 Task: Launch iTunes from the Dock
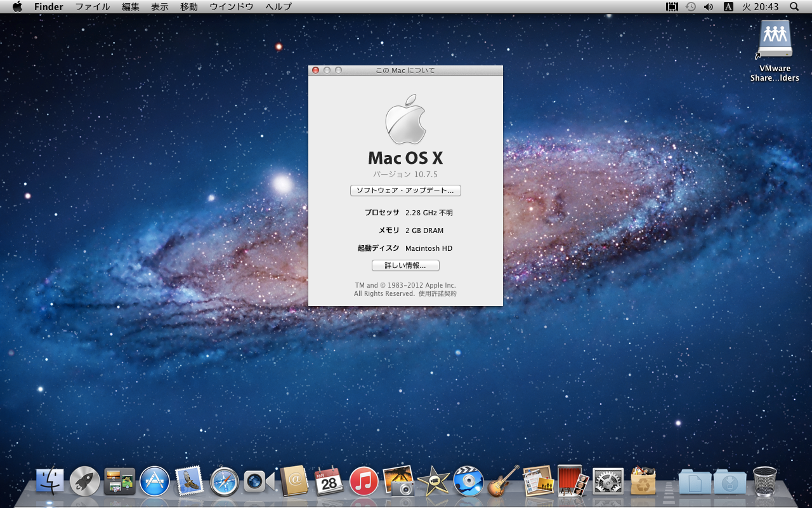click(x=364, y=482)
